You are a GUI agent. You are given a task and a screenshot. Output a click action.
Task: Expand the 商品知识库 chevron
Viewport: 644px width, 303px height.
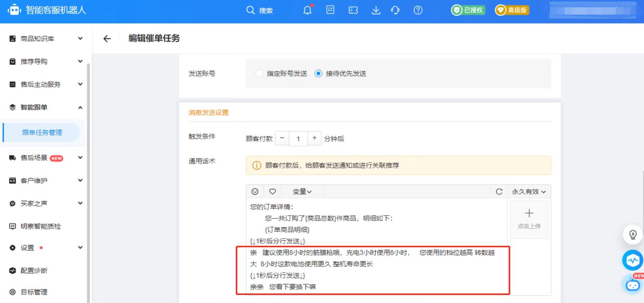(80, 39)
